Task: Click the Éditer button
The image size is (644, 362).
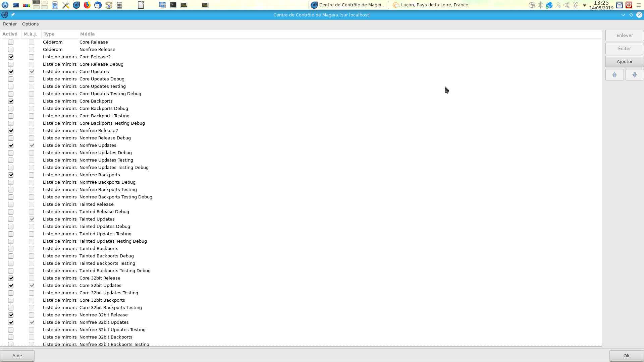Action: coord(625,49)
